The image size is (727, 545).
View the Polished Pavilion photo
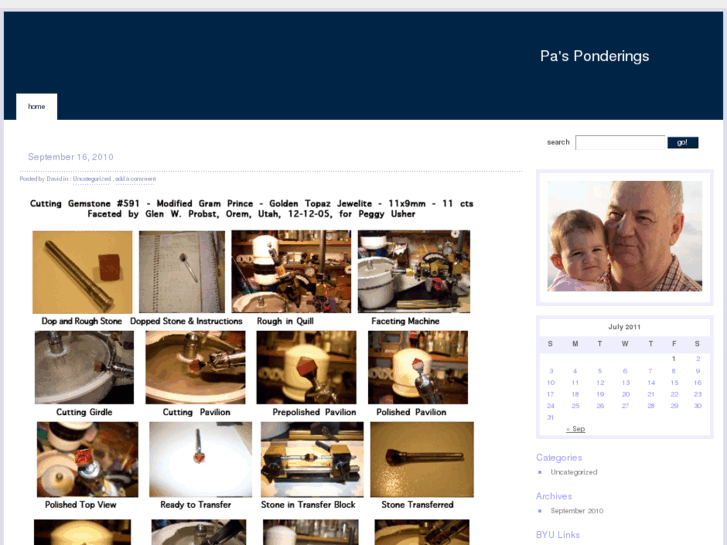click(x=418, y=367)
